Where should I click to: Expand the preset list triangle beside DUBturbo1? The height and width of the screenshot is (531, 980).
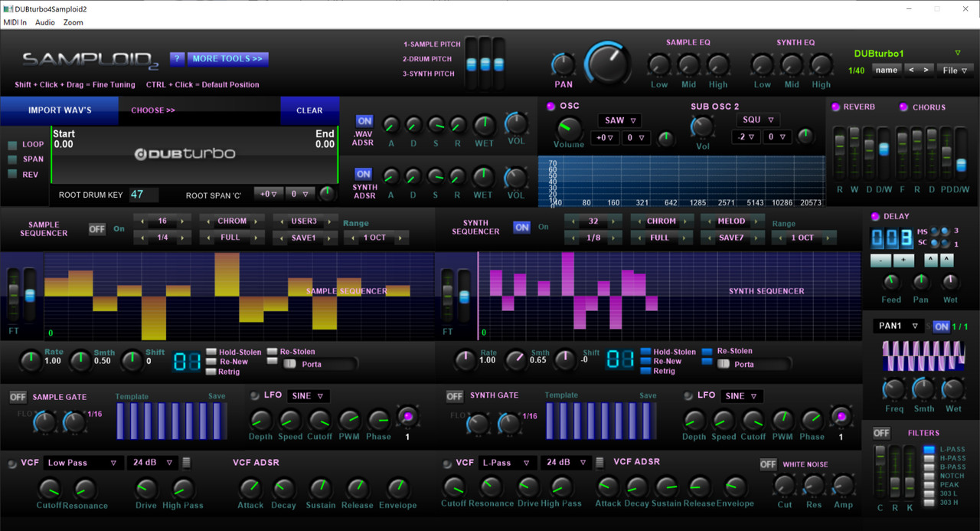(958, 53)
